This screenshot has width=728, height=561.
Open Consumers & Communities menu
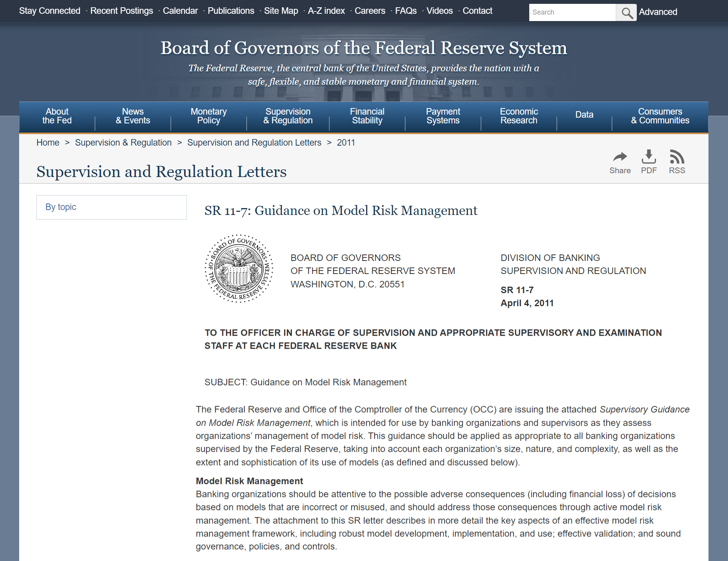coord(660,116)
